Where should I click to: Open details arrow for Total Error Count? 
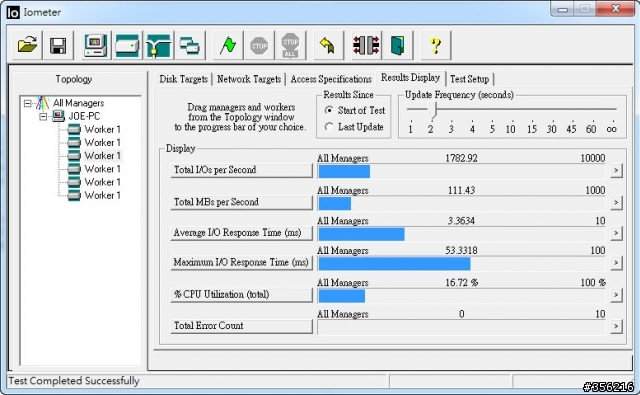coord(616,326)
